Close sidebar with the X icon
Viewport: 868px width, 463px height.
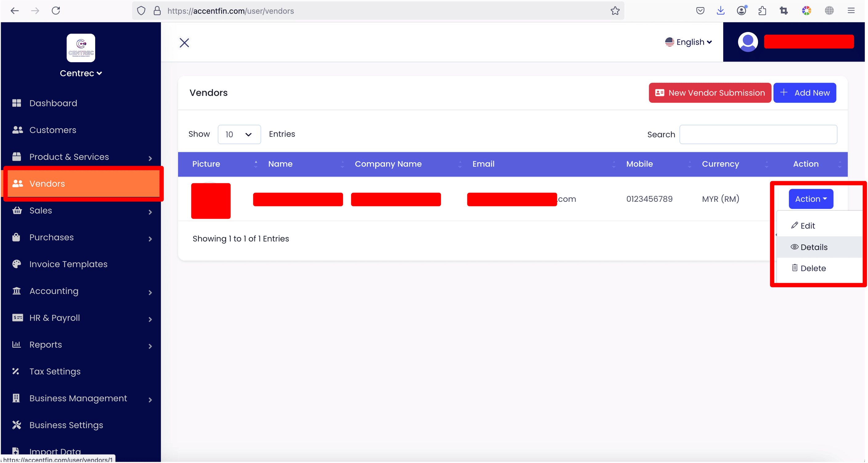click(x=184, y=43)
